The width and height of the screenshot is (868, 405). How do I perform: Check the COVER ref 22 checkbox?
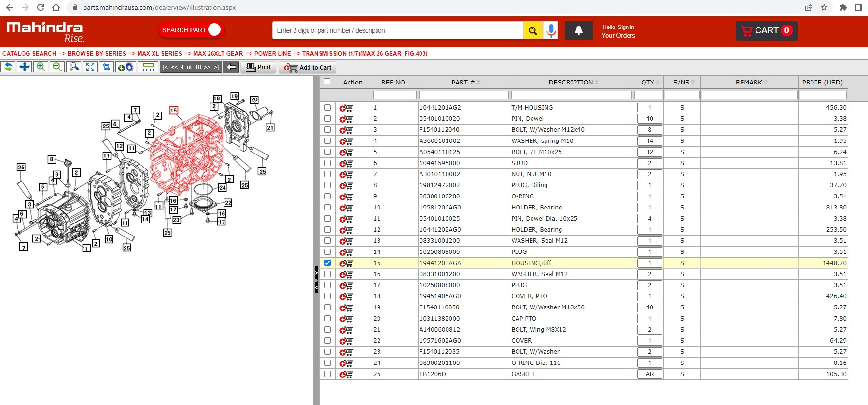pyautogui.click(x=327, y=341)
